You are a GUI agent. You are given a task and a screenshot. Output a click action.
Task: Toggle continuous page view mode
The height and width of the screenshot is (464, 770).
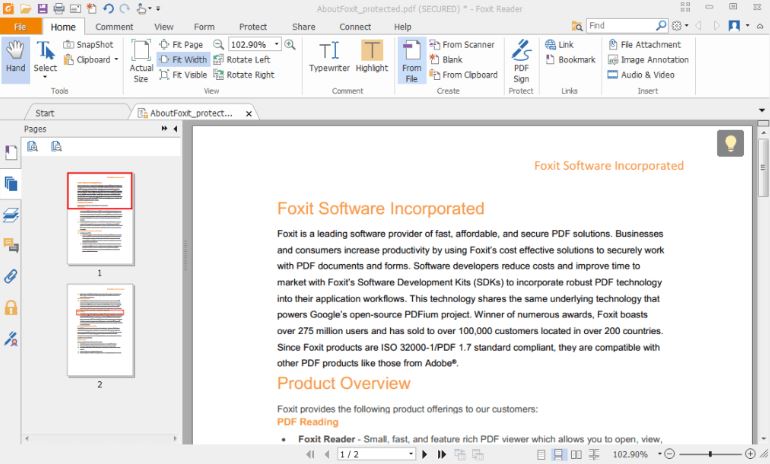(x=558, y=454)
